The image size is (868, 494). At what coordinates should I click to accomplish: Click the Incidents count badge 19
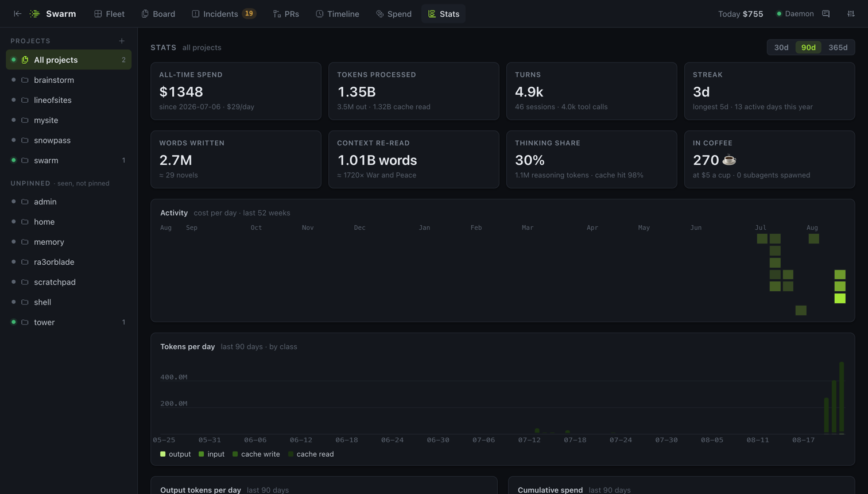(x=249, y=14)
